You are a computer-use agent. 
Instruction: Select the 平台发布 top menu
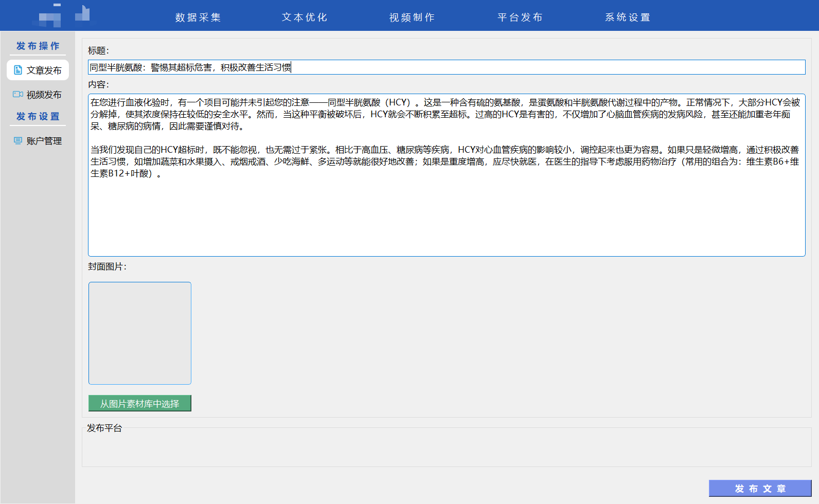pyautogui.click(x=520, y=17)
